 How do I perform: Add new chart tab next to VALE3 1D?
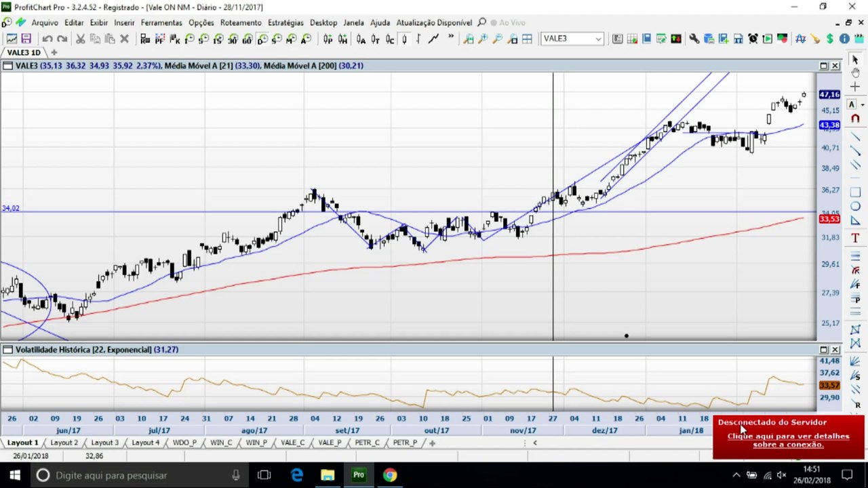pyautogui.click(x=54, y=52)
